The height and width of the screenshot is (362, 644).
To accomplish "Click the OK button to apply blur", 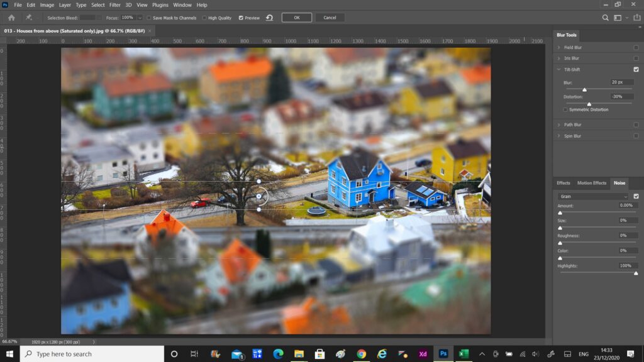I will point(296,18).
